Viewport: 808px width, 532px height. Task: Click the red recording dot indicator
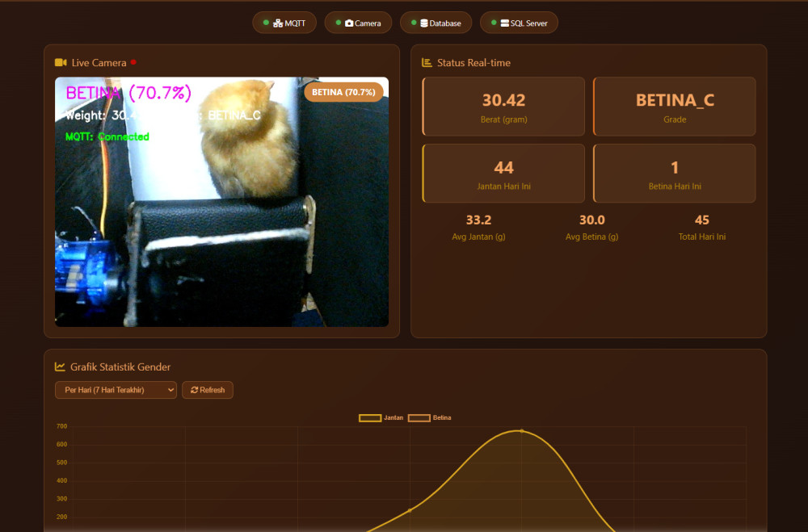click(x=133, y=62)
